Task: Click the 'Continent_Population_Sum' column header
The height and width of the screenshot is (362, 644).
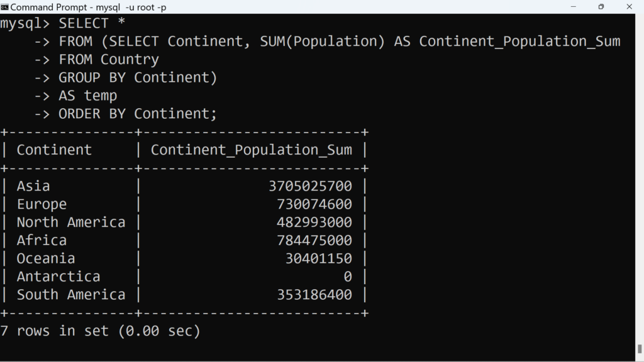Action: [x=251, y=150]
